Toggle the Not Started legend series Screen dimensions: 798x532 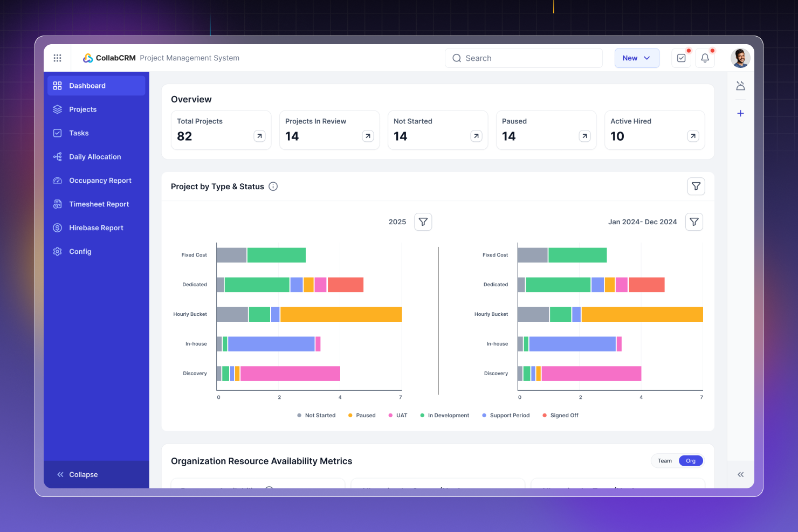(x=317, y=416)
